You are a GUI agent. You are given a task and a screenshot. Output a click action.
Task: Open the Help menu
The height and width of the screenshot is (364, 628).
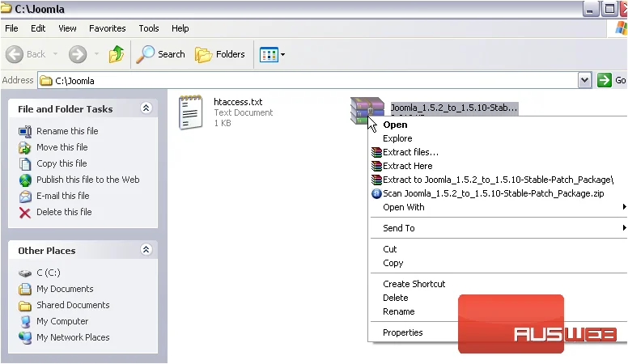click(x=180, y=28)
